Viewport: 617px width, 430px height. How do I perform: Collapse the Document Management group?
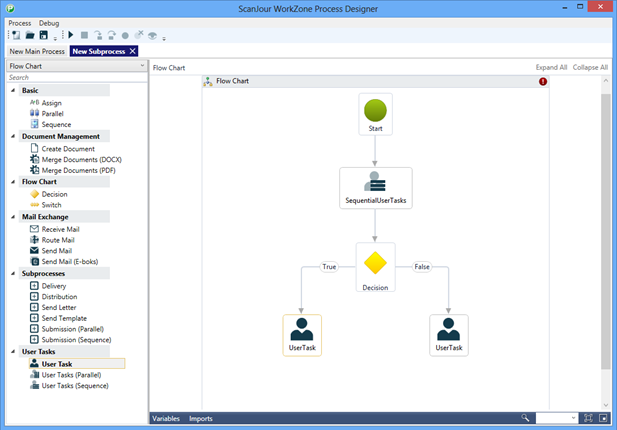click(x=13, y=137)
